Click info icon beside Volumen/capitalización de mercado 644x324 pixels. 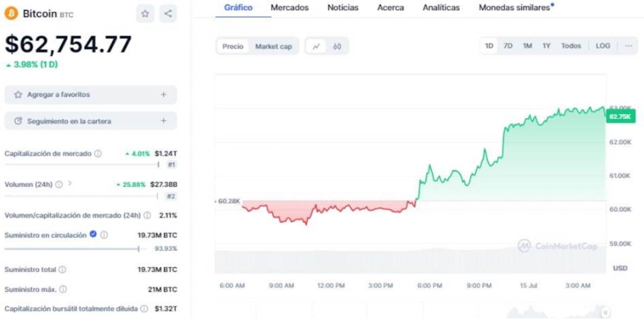click(x=147, y=215)
